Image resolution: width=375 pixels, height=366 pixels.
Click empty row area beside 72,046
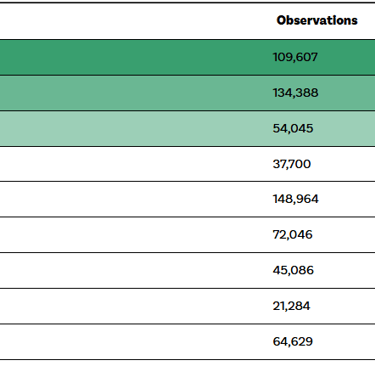click(133, 235)
